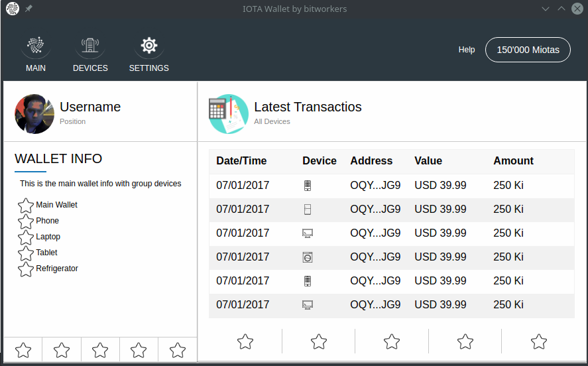Click the Value column header
The width and height of the screenshot is (588, 366).
click(428, 160)
